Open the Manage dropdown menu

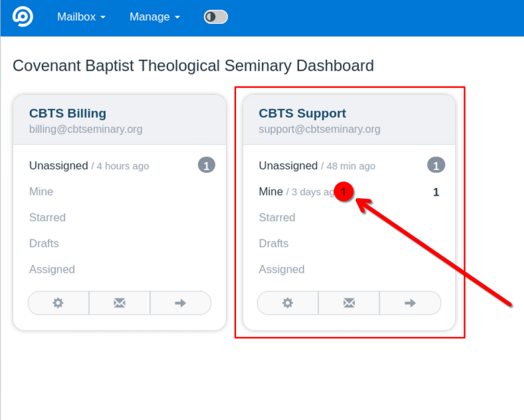point(155,17)
